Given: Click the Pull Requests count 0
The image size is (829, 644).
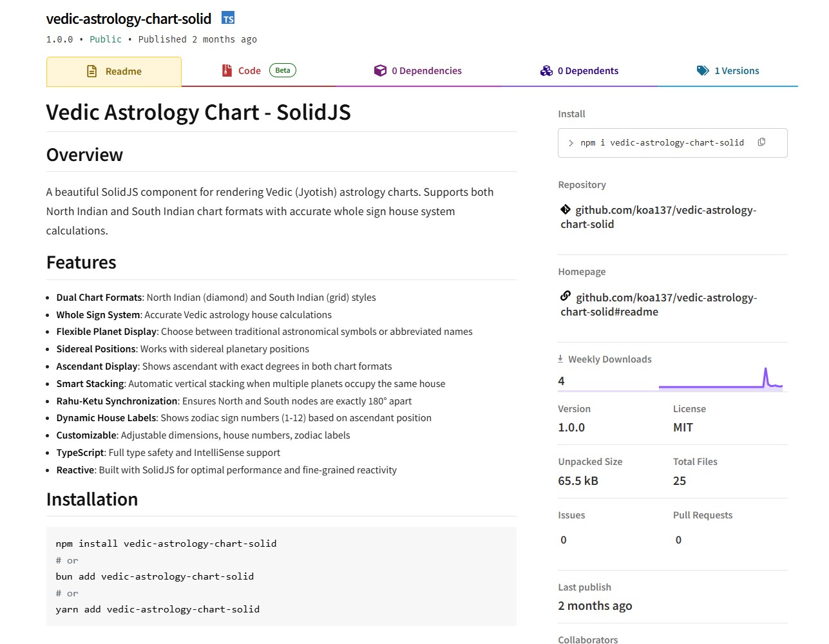Looking at the screenshot, I should click(x=678, y=540).
